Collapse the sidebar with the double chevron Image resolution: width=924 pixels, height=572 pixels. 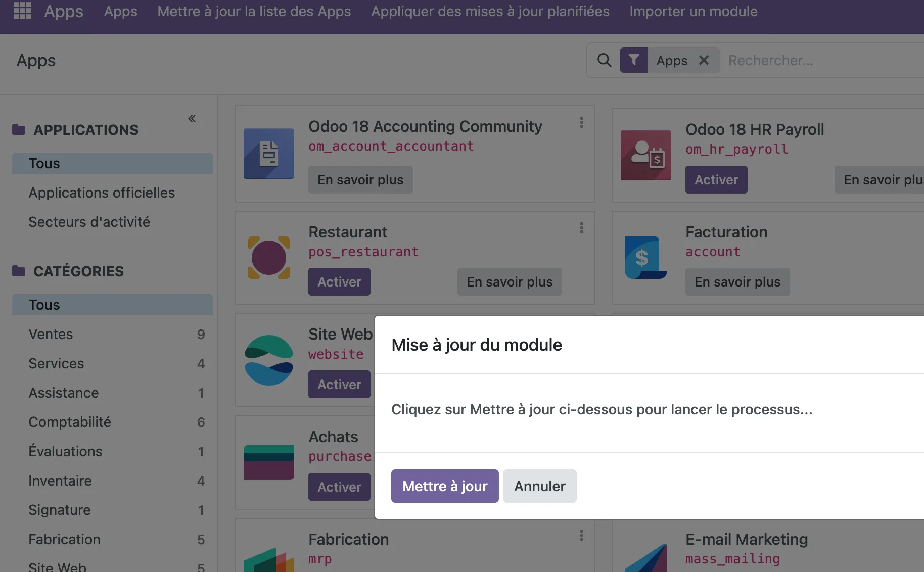pyautogui.click(x=192, y=119)
